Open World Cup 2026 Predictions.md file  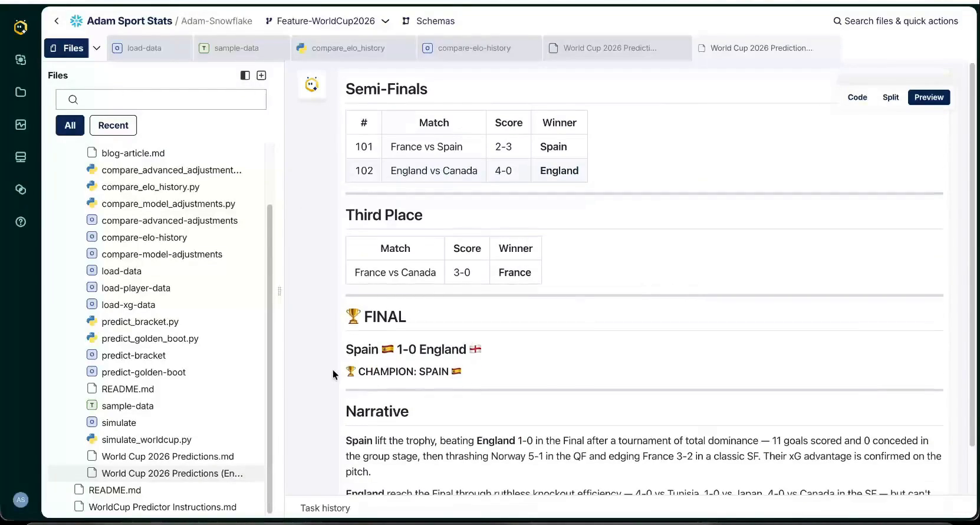point(167,457)
